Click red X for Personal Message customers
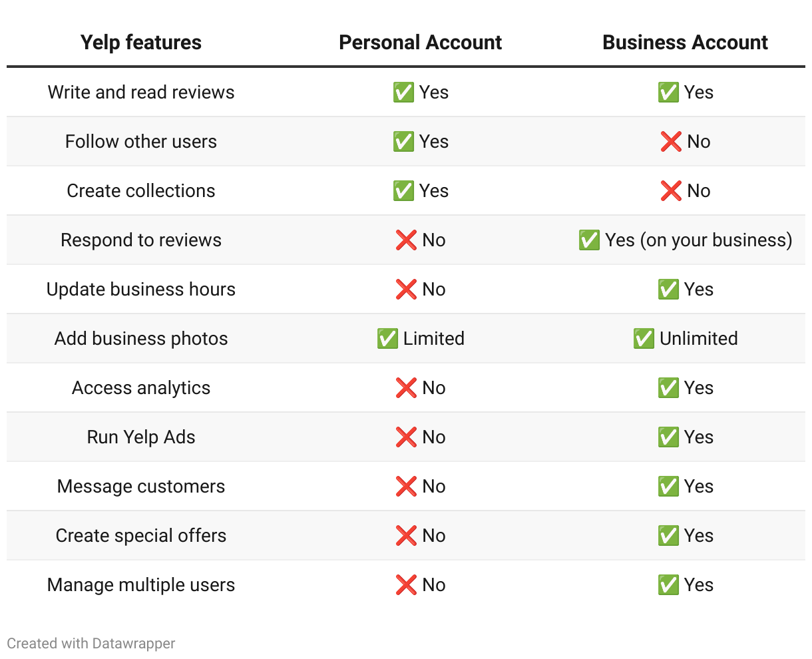 pyautogui.click(x=406, y=486)
